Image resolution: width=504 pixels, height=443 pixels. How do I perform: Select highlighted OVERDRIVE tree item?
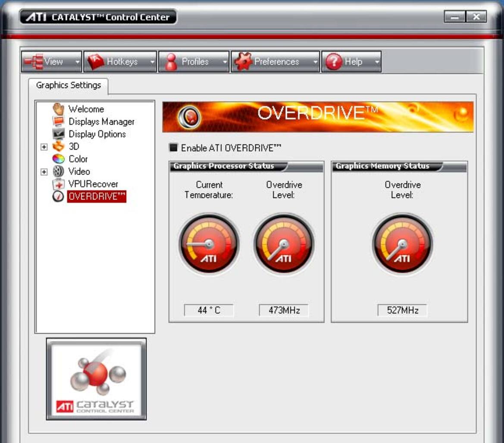click(x=97, y=197)
